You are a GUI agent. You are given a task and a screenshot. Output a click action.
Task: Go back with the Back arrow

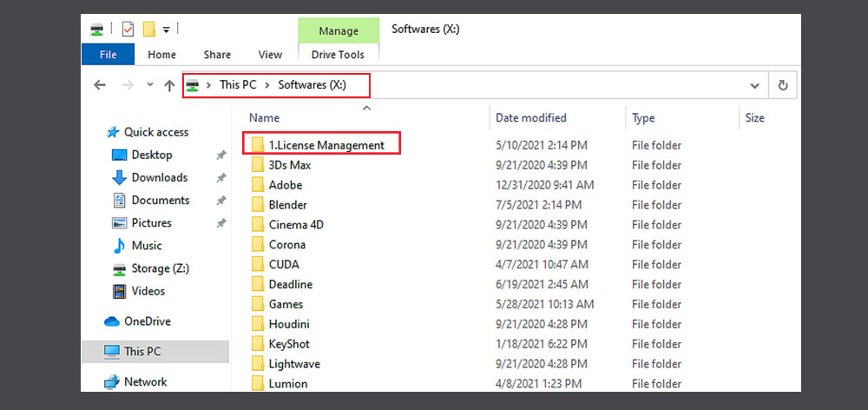[x=100, y=85]
